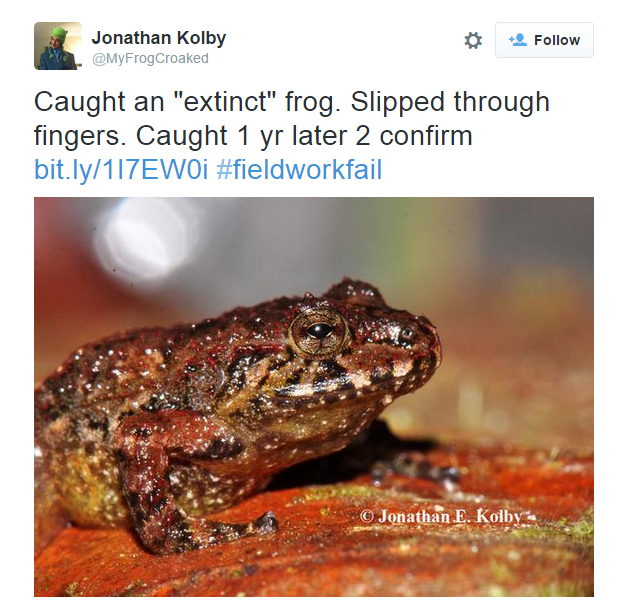Click the frog's eye in the photo
This screenshot has height=610, width=618.
point(317,330)
